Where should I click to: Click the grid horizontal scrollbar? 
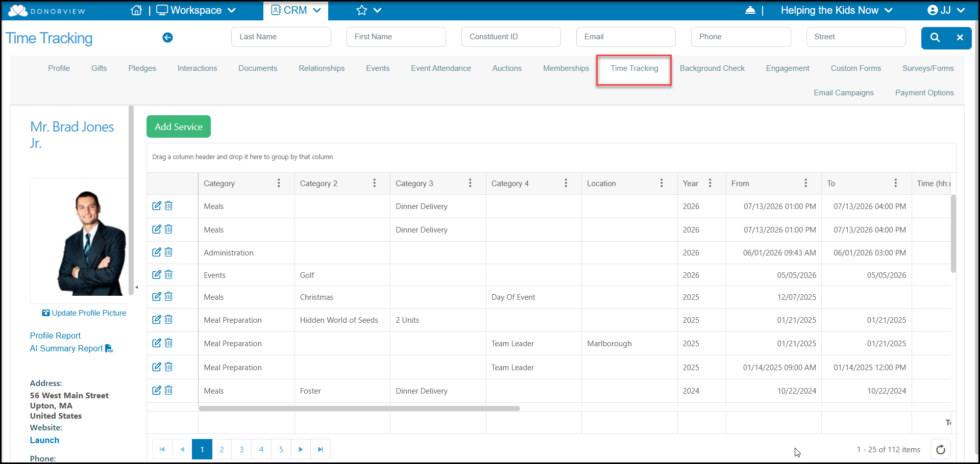pos(359,408)
